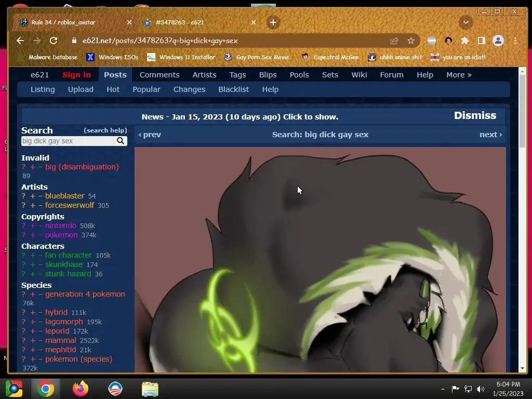Open the Chrome three-dot menu

515,41
